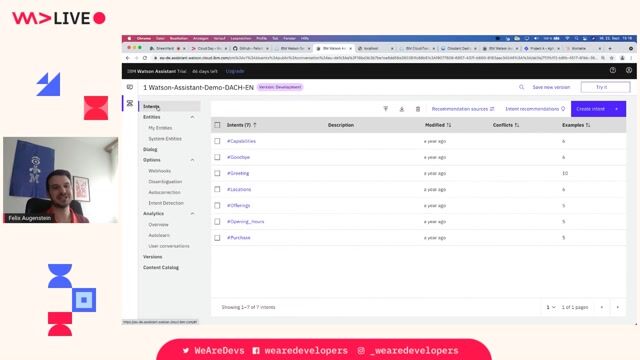
Task: Open the new tab plus button in Chrome
Action: point(610,48)
